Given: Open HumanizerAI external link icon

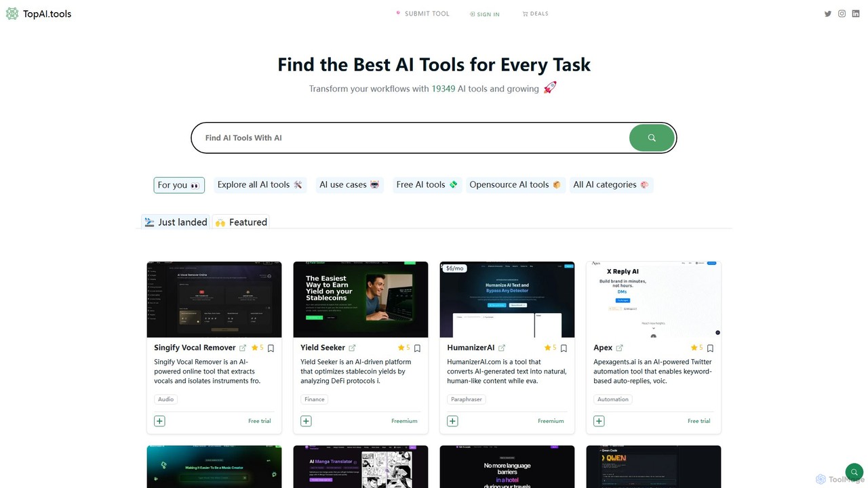Looking at the screenshot, I should point(502,348).
